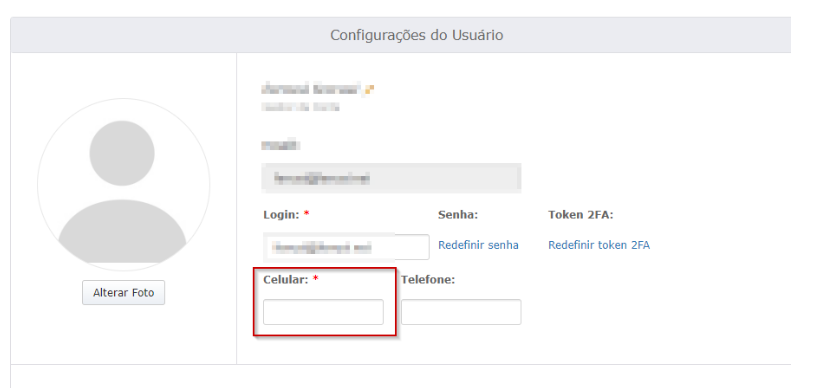This screenshot has height=388, width=815.
Task: Click the Telefone field label
Action: click(x=428, y=280)
